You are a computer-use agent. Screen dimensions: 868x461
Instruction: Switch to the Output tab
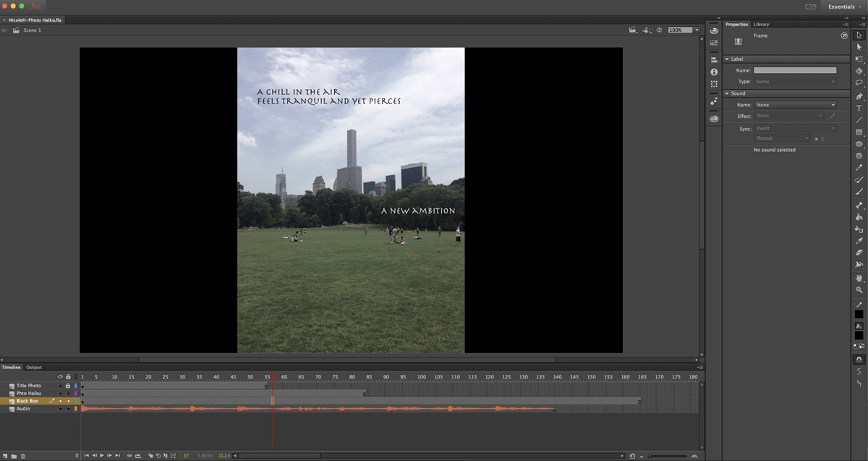(x=34, y=368)
